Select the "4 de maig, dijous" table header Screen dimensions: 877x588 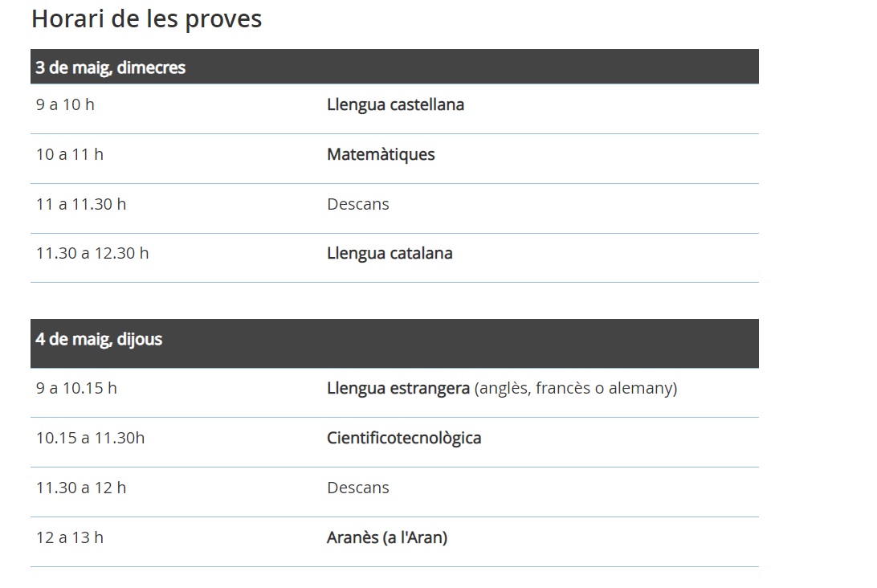point(99,339)
